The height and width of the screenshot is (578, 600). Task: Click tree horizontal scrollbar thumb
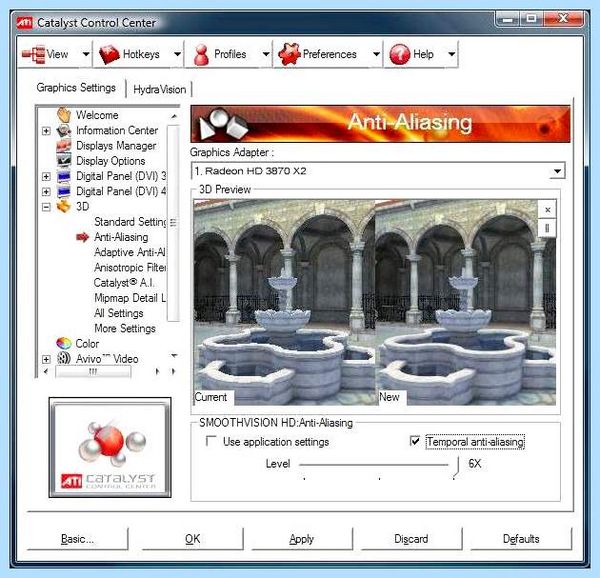93,371
